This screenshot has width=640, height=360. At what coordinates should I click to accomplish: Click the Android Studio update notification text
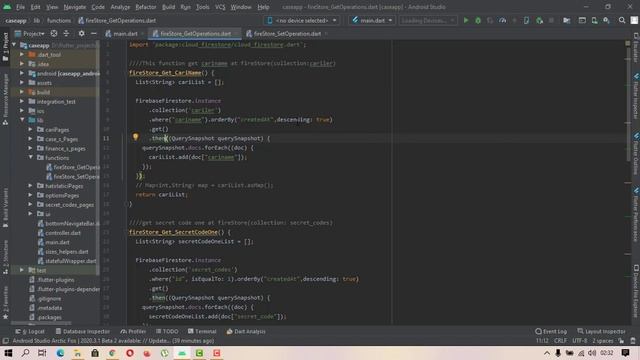click(113, 341)
